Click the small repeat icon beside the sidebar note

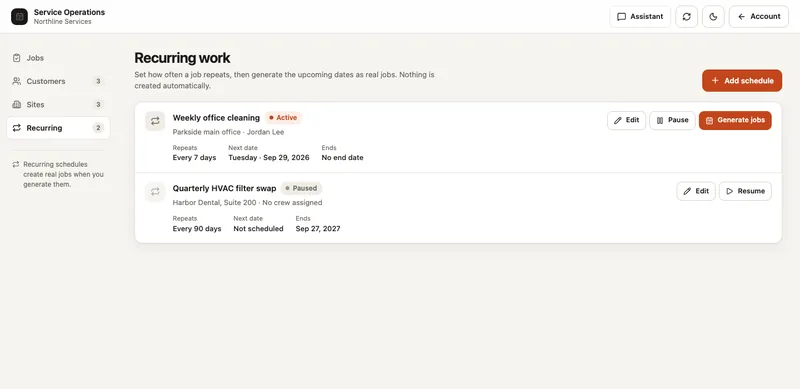[16, 164]
